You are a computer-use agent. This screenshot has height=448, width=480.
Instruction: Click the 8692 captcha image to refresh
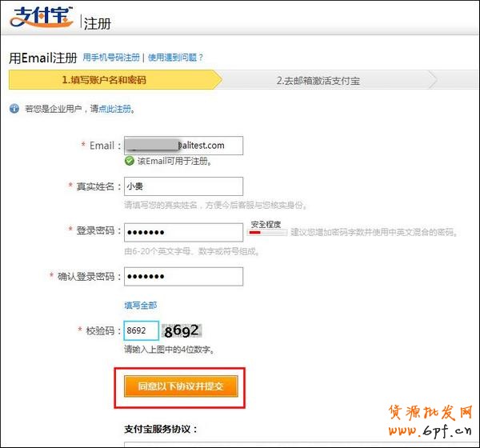(182, 331)
